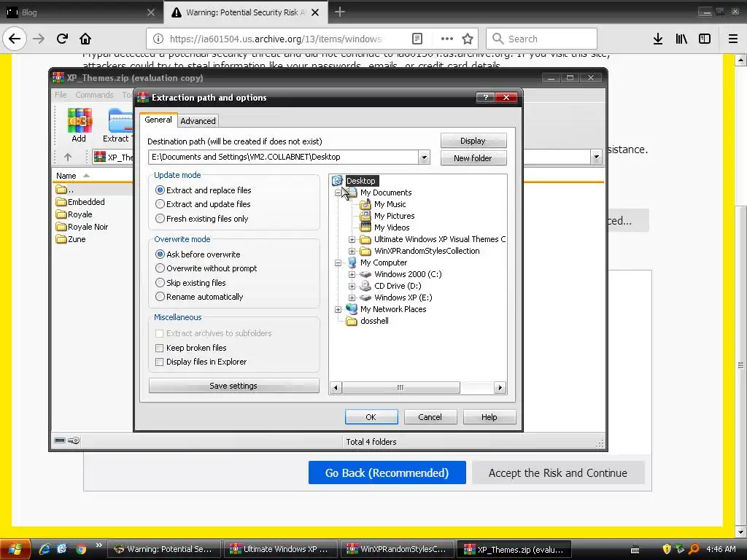The width and height of the screenshot is (747, 560).
Task: Open the browser hamburger menu
Action: (x=732, y=39)
